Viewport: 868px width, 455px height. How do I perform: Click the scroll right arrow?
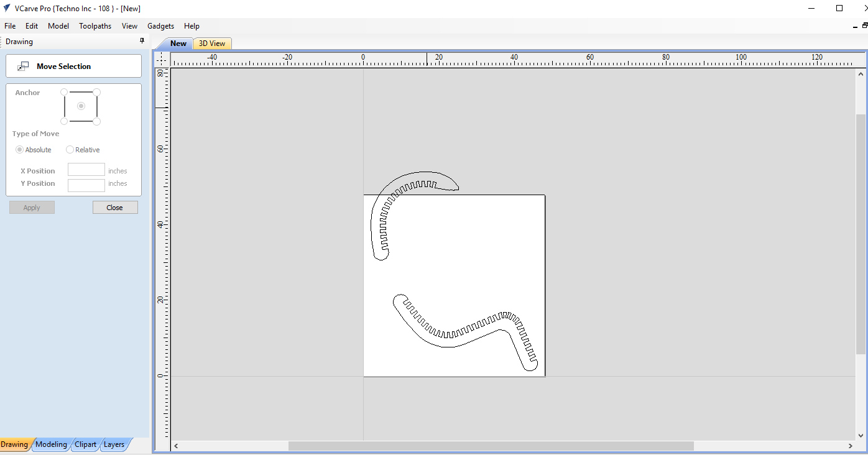(851, 446)
